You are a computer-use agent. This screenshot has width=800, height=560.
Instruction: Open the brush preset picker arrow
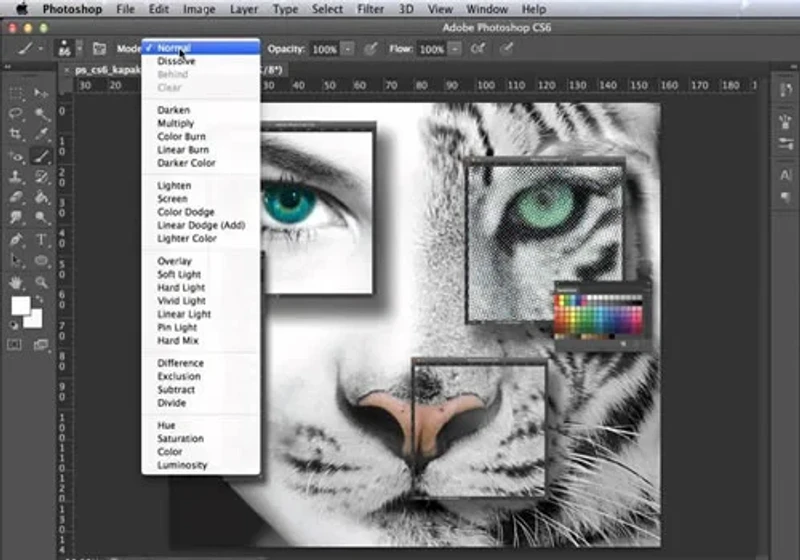point(80,49)
